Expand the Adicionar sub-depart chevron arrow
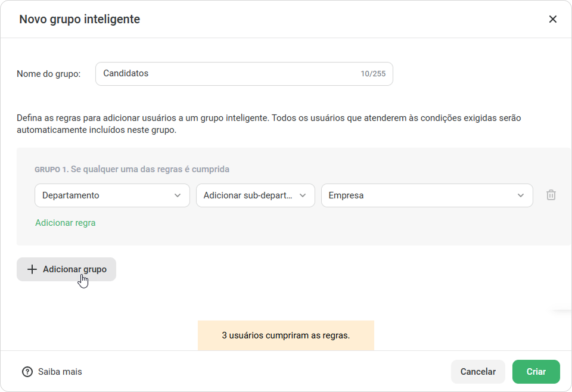Screen dimensions: 572x392 (303, 195)
